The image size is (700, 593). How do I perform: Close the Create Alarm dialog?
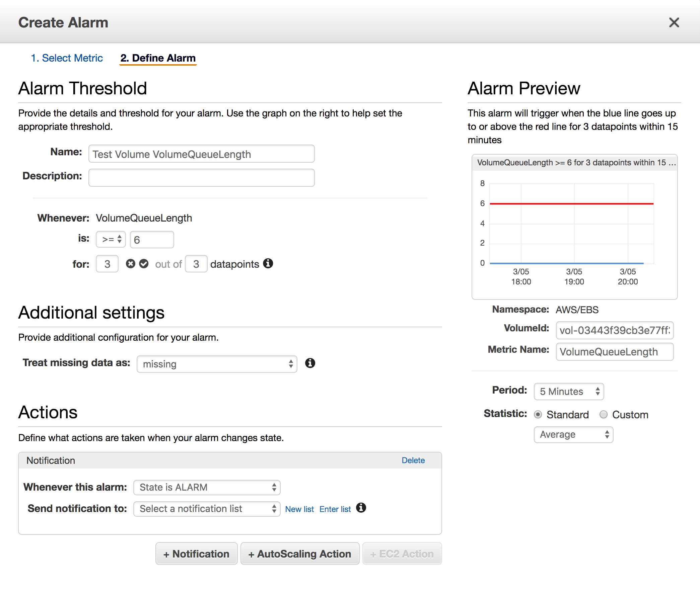tap(674, 23)
